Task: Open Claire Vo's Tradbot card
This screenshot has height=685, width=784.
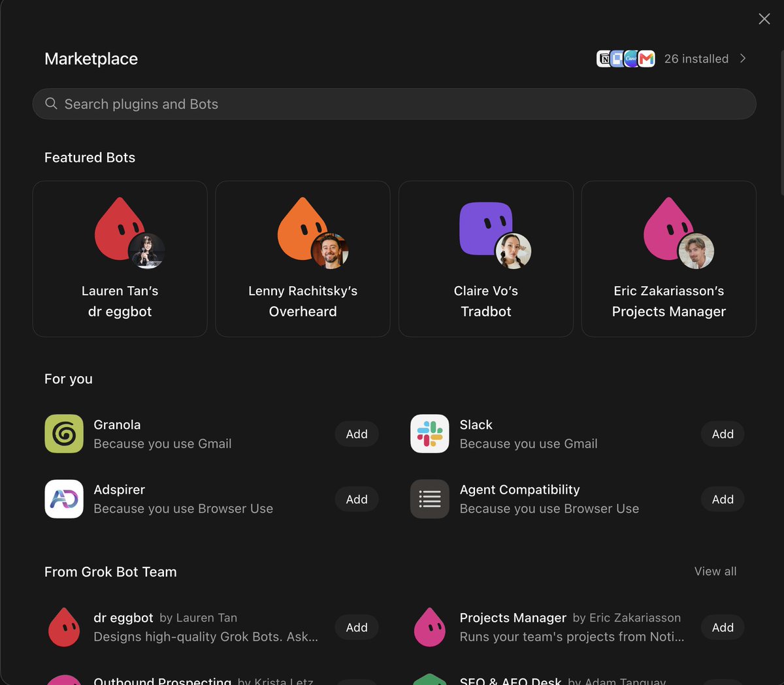Action: tap(485, 259)
